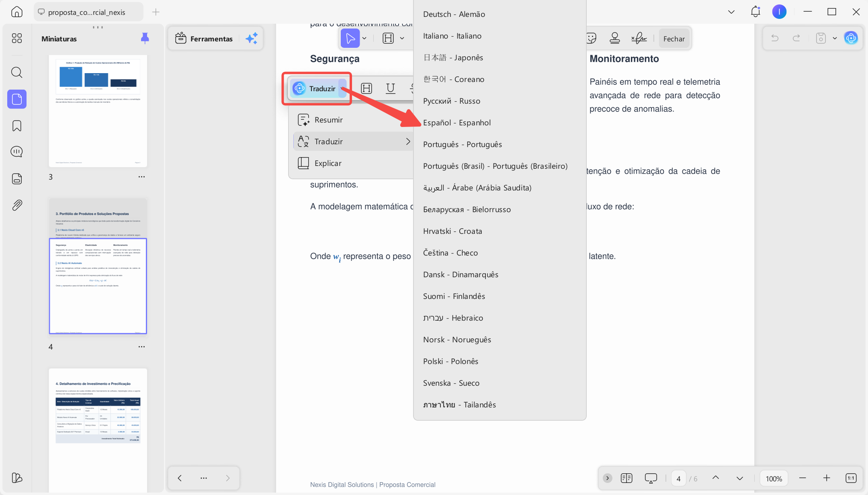Select the cursor pointer tool
The height and width of the screenshot is (495, 868).
(350, 38)
